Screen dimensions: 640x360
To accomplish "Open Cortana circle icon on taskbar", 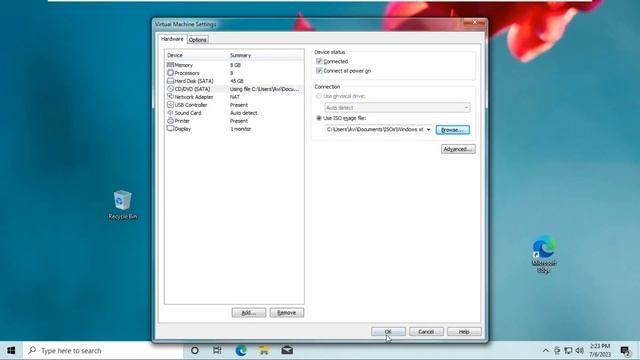I will tap(195, 351).
